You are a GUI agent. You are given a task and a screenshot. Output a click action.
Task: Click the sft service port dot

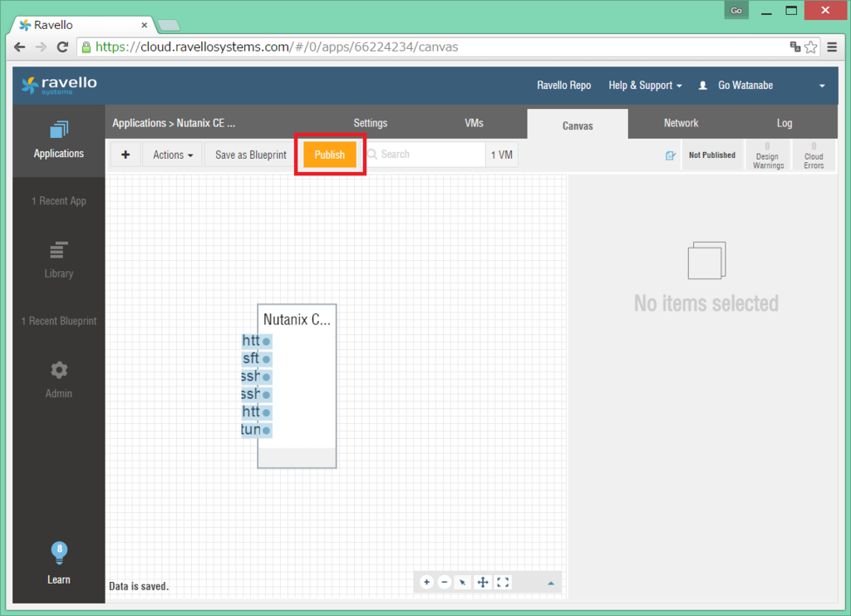pos(266,359)
